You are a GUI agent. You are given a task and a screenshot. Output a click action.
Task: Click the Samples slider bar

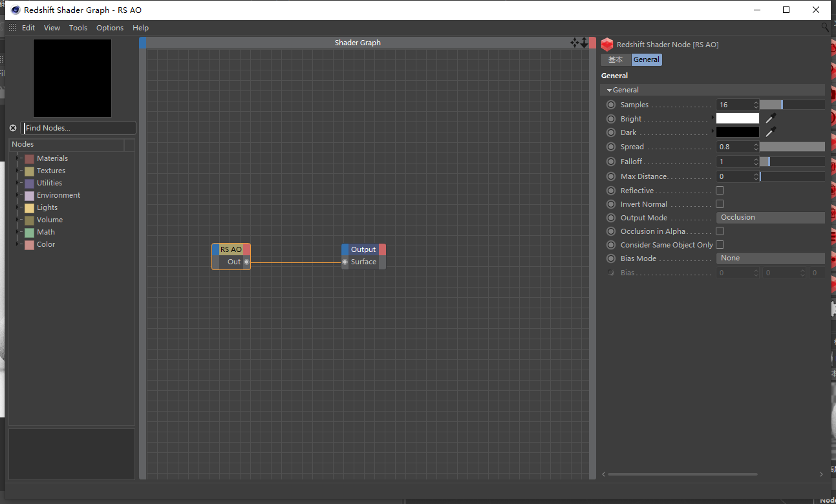click(x=792, y=105)
